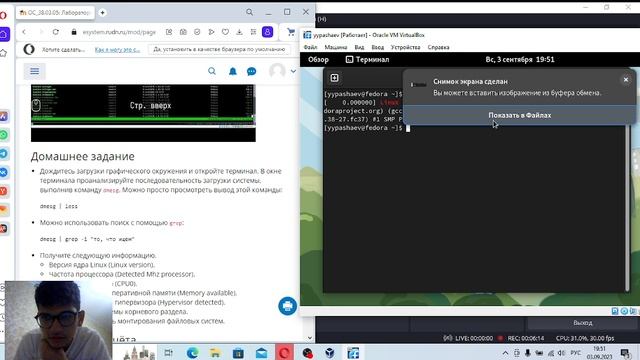This screenshot has height=360, width=640.
Task: Click the page scrollbar down arrow
Action: pos(310,338)
